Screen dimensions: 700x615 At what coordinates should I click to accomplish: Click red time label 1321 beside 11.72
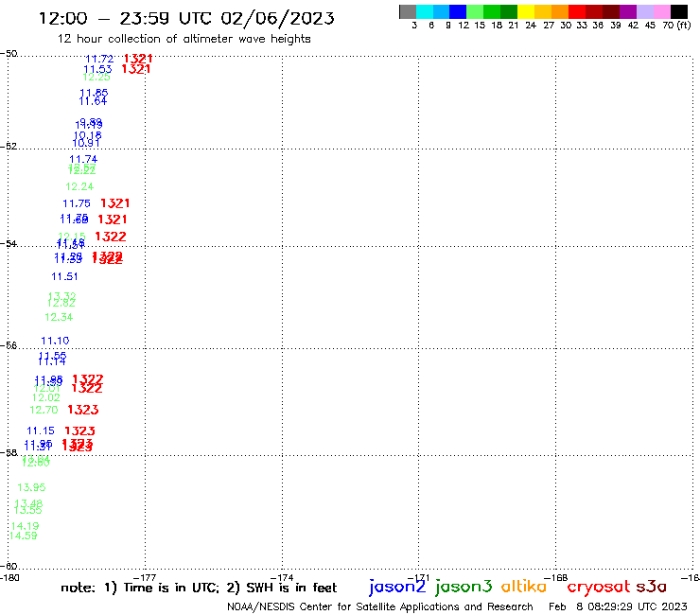coord(138,59)
